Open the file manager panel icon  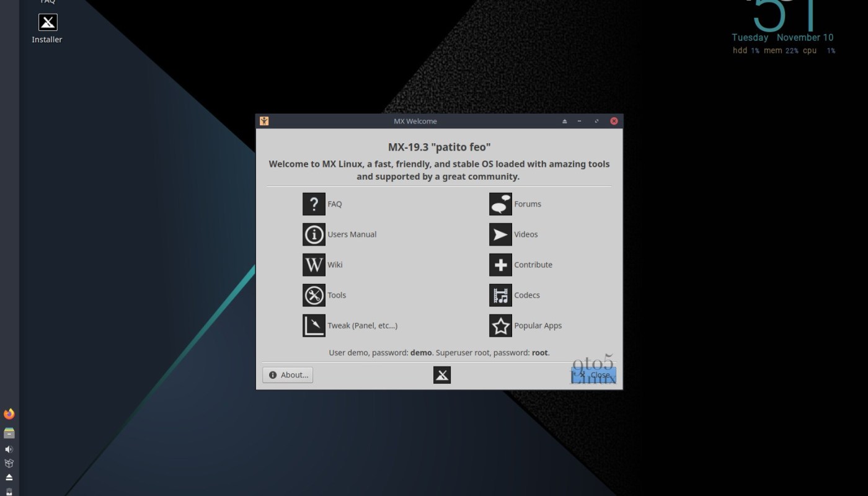coord(9,433)
